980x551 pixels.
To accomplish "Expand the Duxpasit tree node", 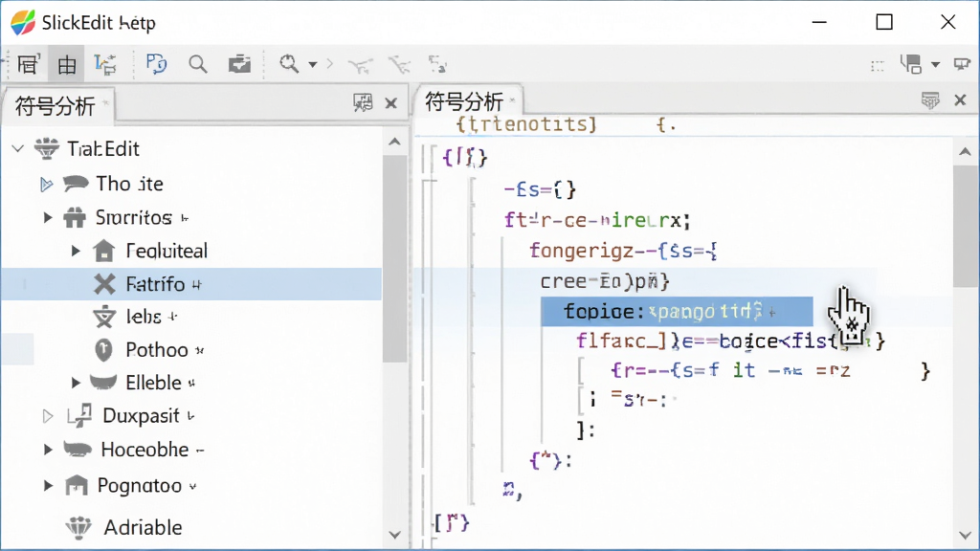I will click(x=48, y=416).
